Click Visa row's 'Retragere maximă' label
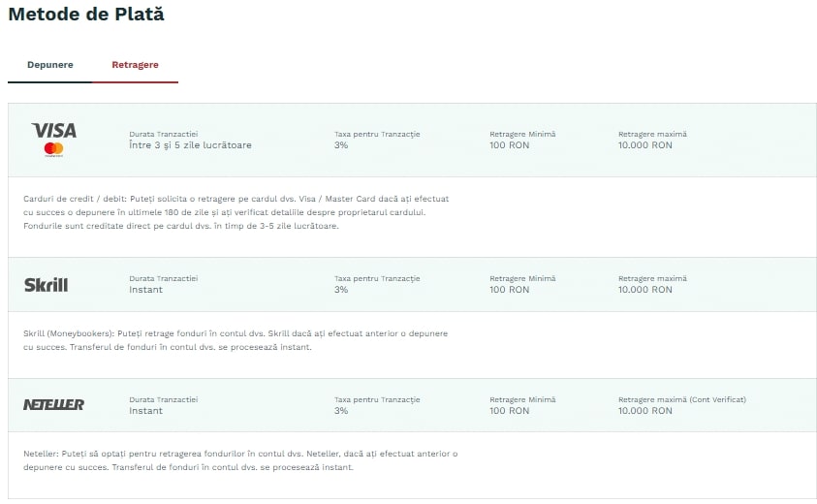817x504 pixels. click(x=652, y=135)
